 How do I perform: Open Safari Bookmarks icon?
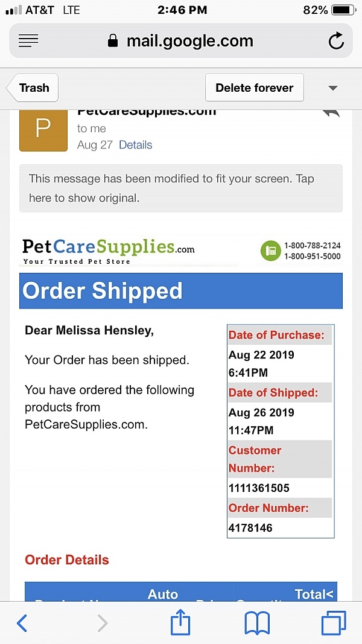click(x=256, y=622)
